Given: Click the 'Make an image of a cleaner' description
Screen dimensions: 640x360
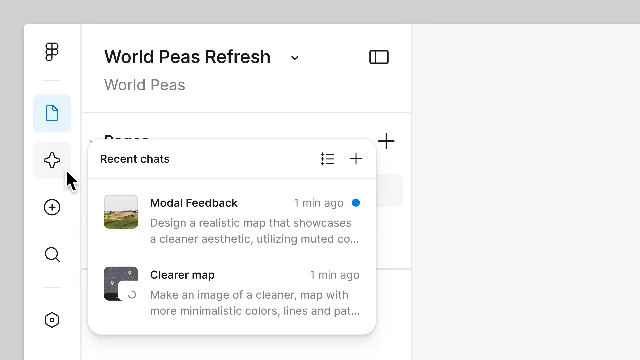Looking at the screenshot, I should pos(255,303).
